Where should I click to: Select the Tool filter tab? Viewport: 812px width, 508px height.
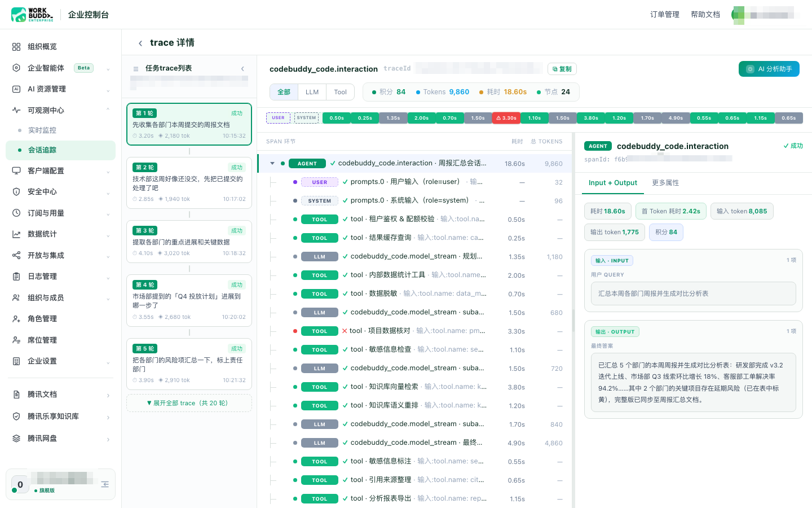click(x=341, y=92)
